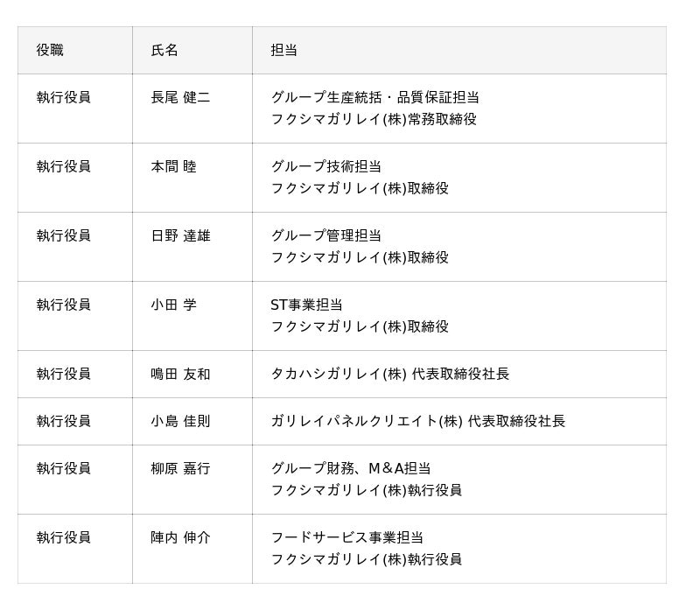
Task: Select the name 小田 学
Action: [x=173, y=305]
